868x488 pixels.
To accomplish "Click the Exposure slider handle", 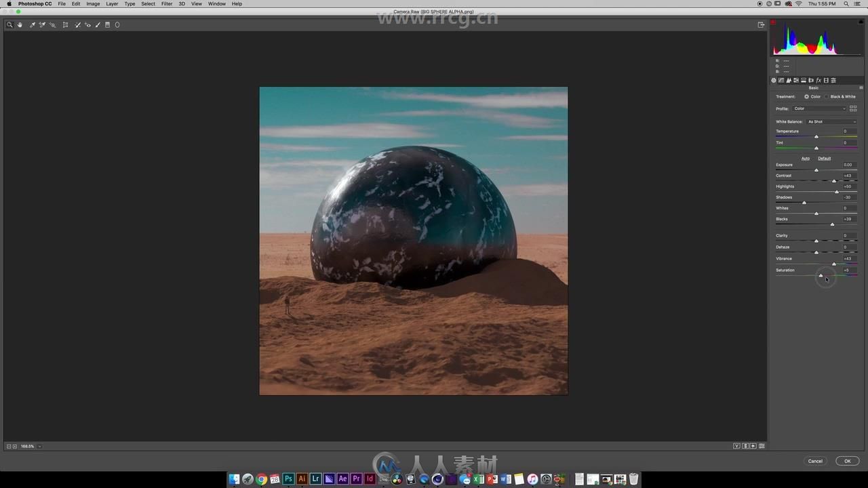I will coord(816,170).
